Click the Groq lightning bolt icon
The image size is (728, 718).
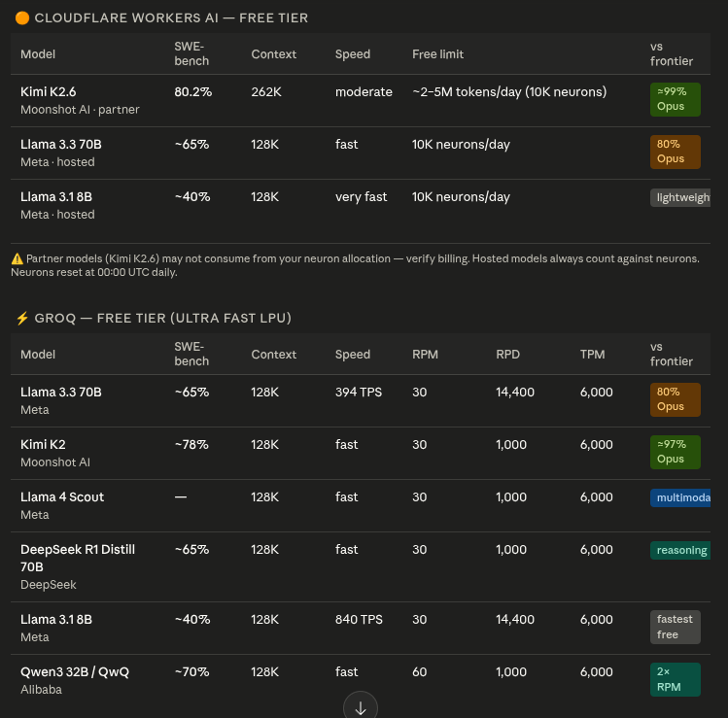22,319
